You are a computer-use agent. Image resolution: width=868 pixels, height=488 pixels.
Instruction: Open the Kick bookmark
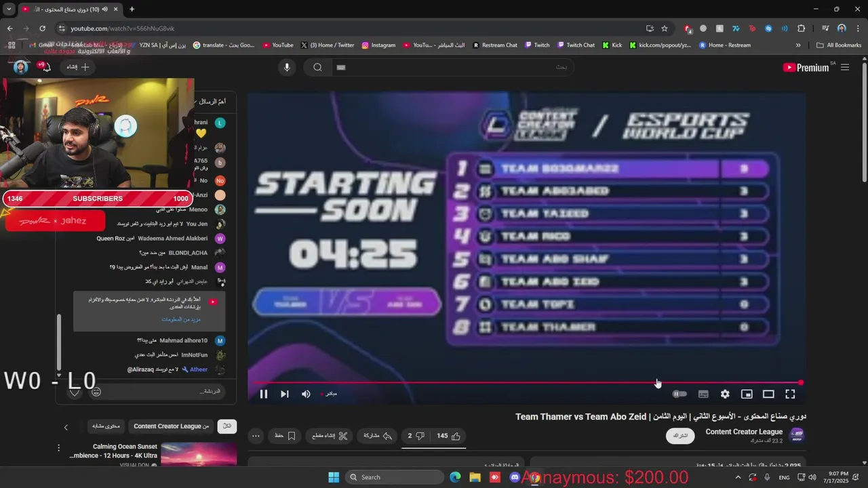click(612, 45)
